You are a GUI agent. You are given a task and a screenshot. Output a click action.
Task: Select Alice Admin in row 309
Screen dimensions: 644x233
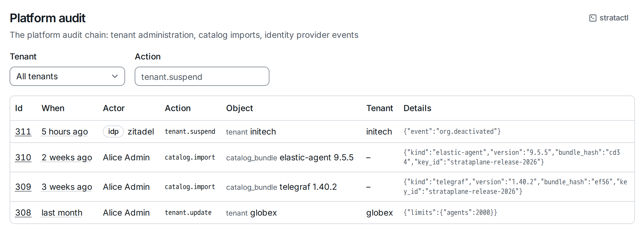(126, 187)
